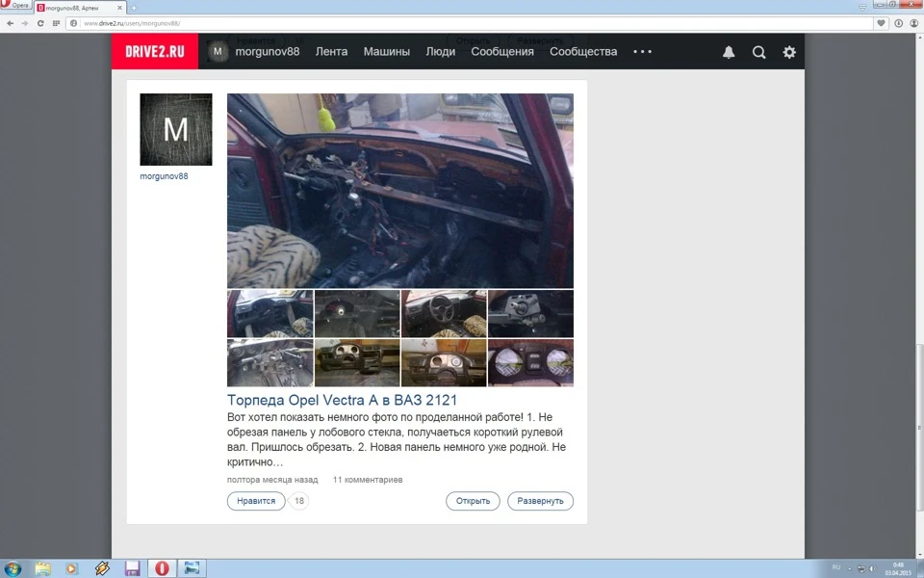Image resolution: width=924 pixels, height=578 pixels.
Task: Click the Развернуть button
Action: (x=540, y=501)
